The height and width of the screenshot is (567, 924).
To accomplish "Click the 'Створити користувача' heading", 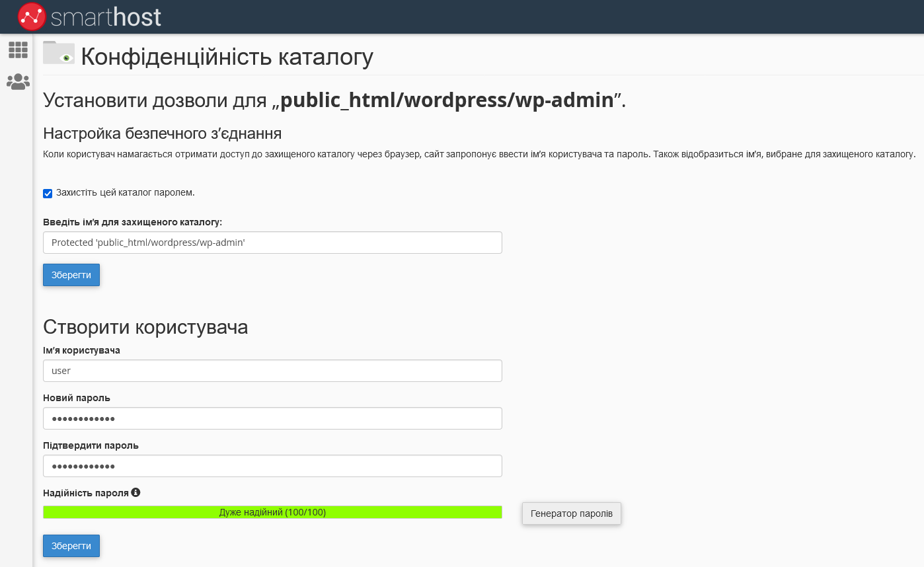I will click(x=145, y=327).
